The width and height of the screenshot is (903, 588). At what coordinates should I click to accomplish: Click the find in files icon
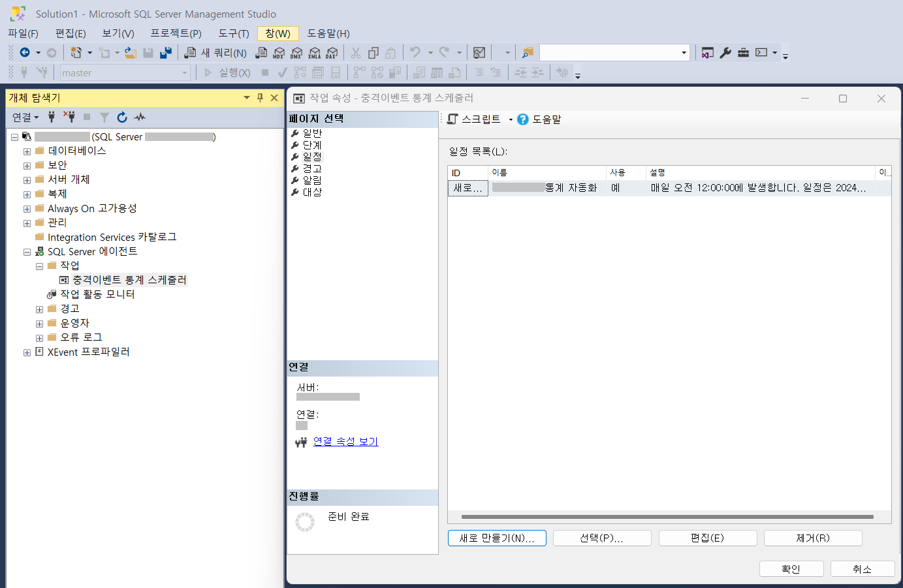(528, 53)
